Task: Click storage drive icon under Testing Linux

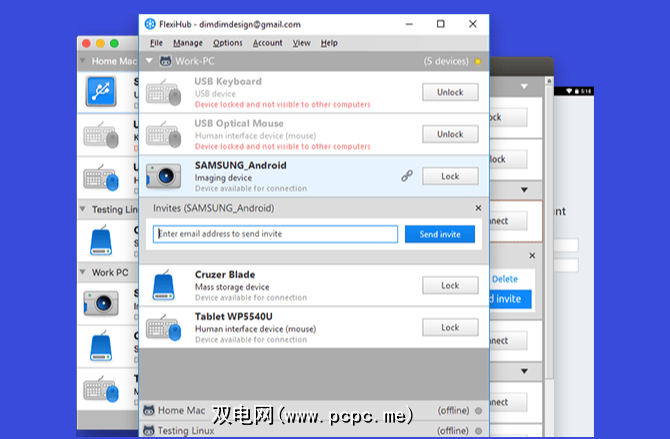Action: 101,240
